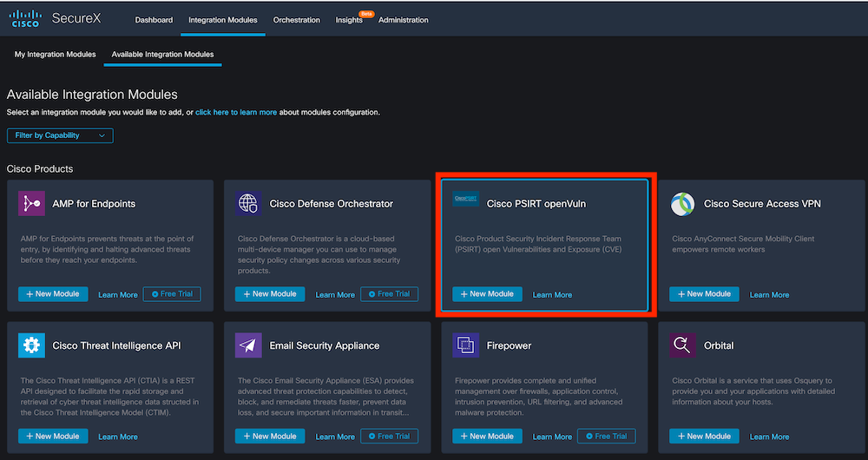Follow the click here to learn more link

(x=236, y=112)
